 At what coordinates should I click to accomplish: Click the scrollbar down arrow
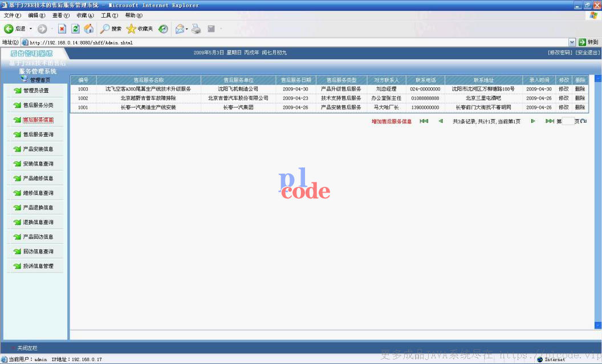[598, 325]
